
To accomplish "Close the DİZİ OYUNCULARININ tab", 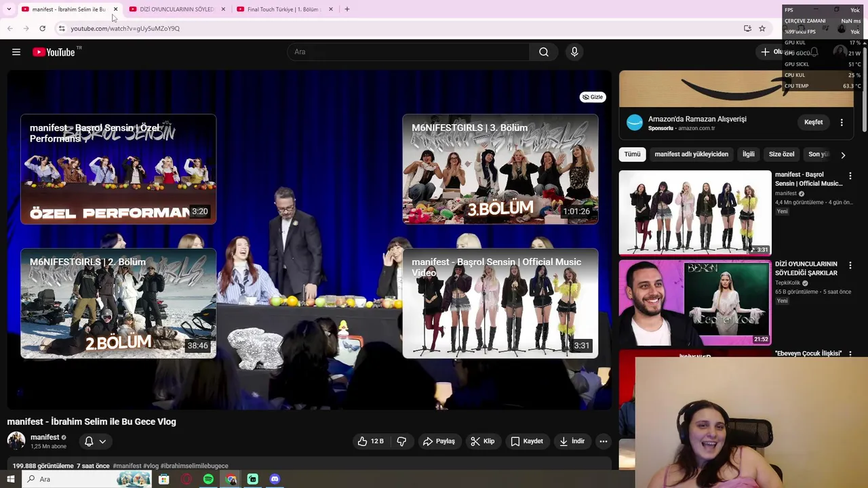I will 223,9.
